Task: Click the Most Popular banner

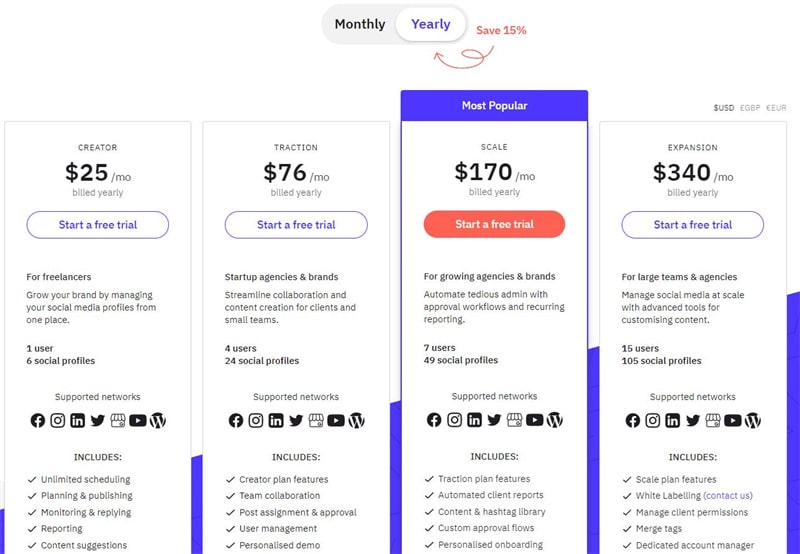Action: point(494,106)
